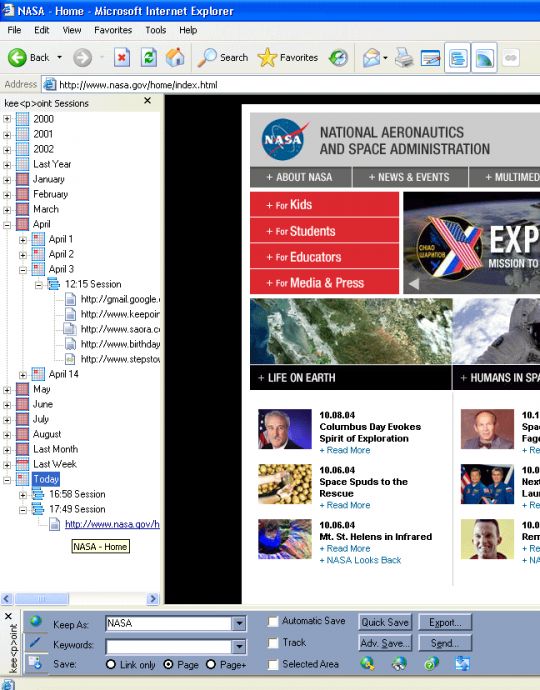This screenshot has width=540, height=690.
Task: Click the previous slide arrow in Expedition banner
Action: coord(413,284)
